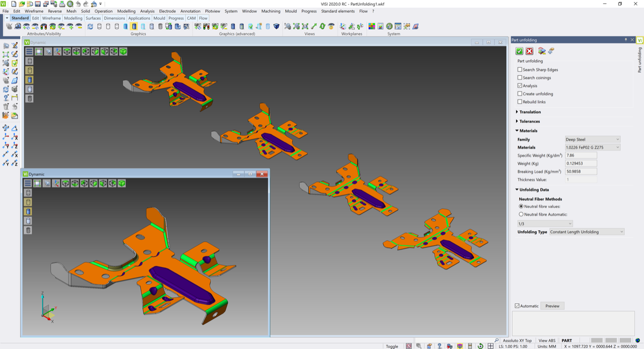644x349 pixels.
Task: Switch to the Surfaces ribbon tab
Action: (x=93, y=18)
